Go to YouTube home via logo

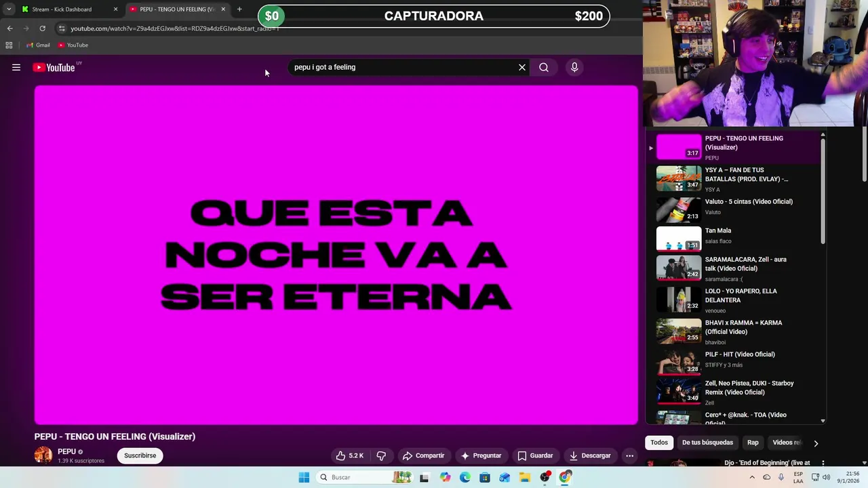pyautogui.click(x=54, y=67)
